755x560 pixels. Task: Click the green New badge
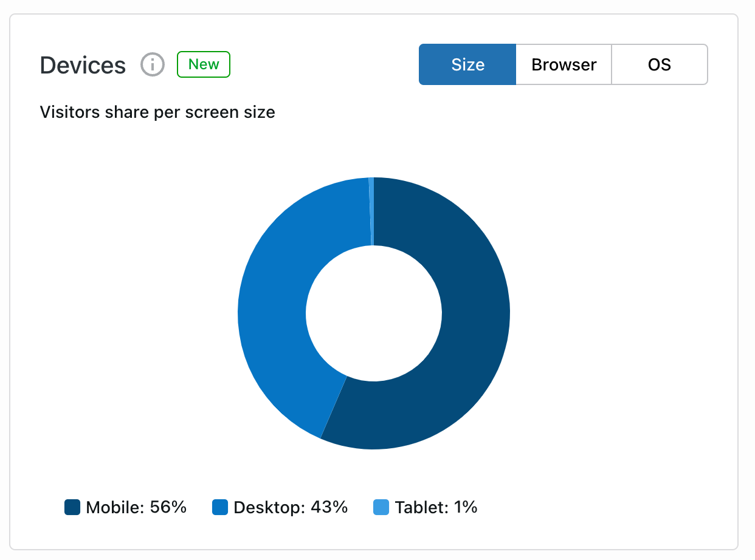point(203,64)
